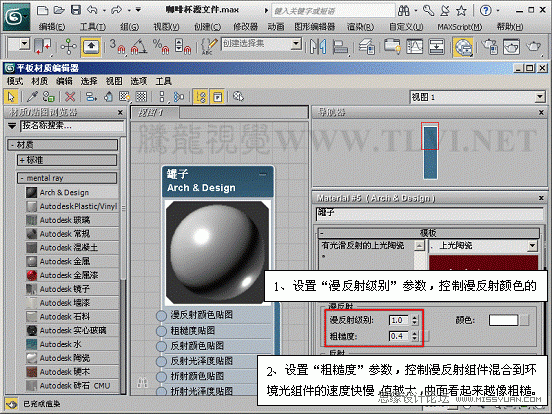Open the 渲染(R) menu

point(360,27)
